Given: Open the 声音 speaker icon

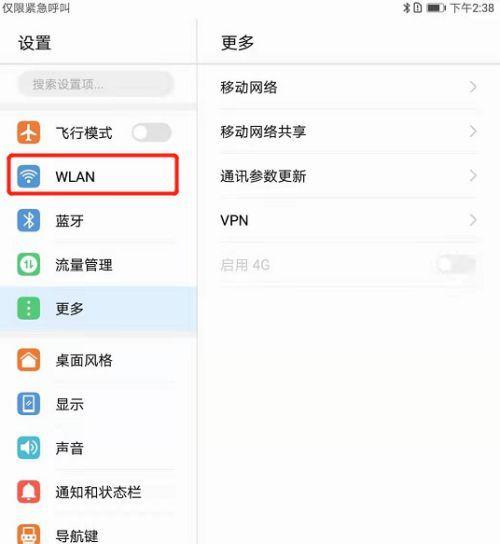Looking at the screenshot, I should pyautogui.click(x=28, y=448).
